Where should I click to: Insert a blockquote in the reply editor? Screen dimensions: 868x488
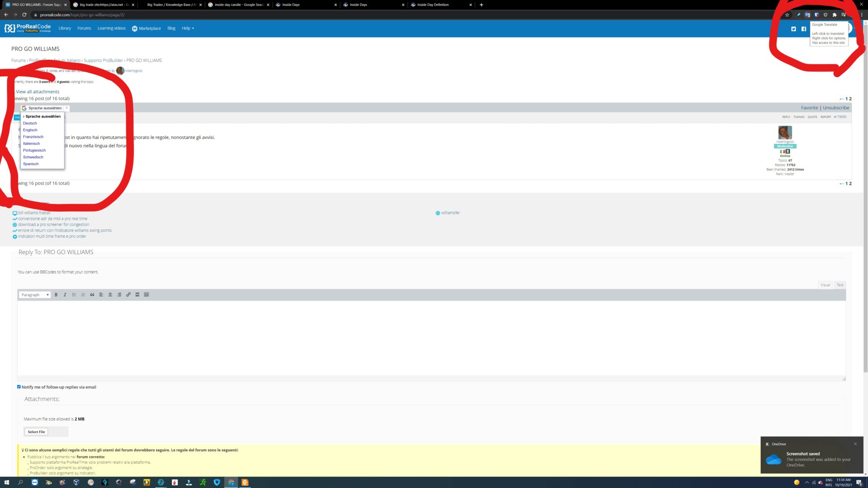92,295
